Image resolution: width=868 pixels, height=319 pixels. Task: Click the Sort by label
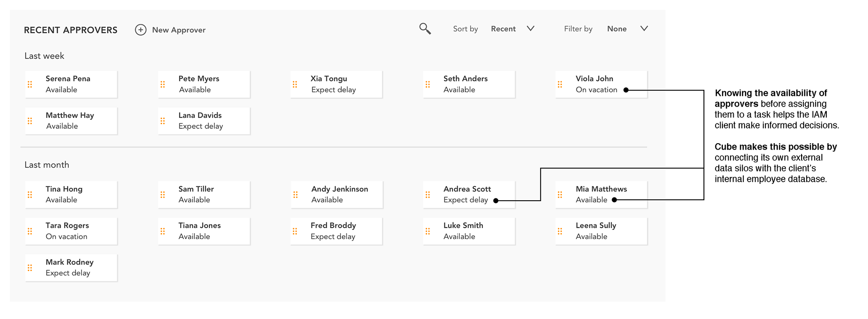[465, 29]
